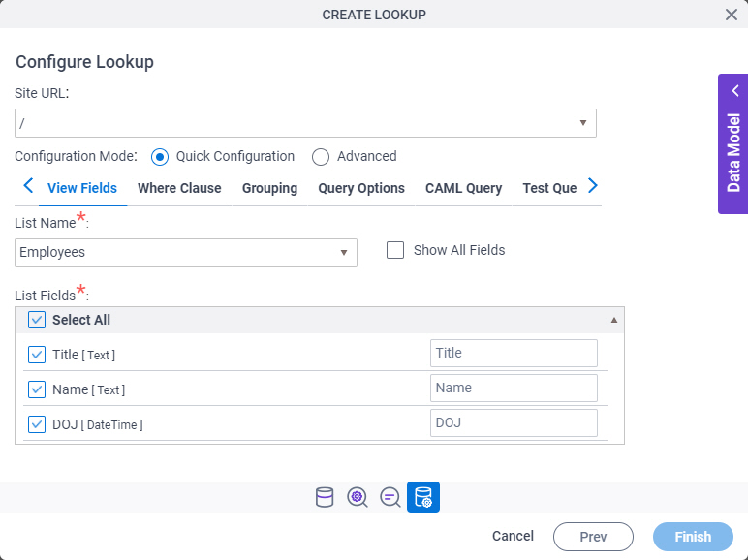The width and height of the screenshot is (748, 560).
Task: Click the Title alias input field
Action: (514, 353)
